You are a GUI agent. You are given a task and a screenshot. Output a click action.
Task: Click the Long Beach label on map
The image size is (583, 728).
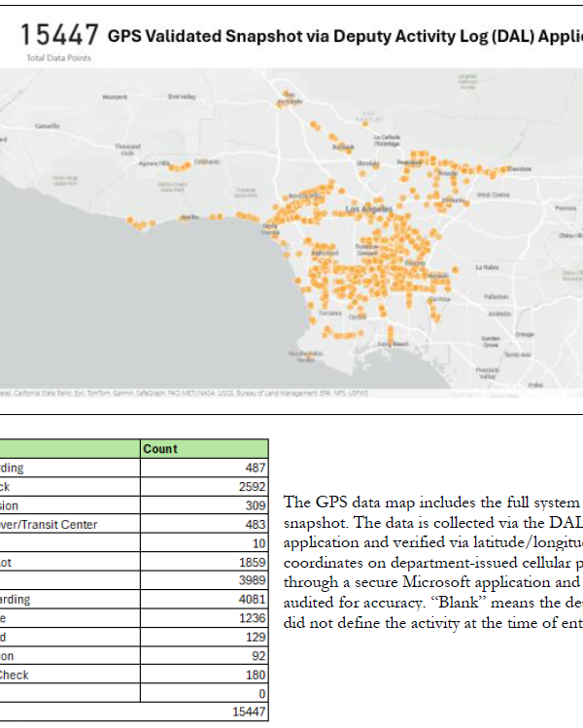(x=393, y=344)
